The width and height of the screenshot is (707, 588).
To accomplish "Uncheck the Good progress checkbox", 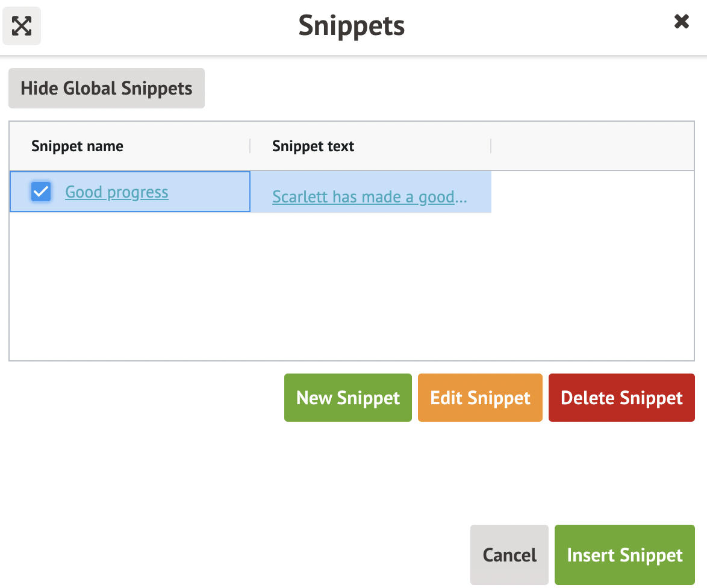I will (x=41, y=192).
